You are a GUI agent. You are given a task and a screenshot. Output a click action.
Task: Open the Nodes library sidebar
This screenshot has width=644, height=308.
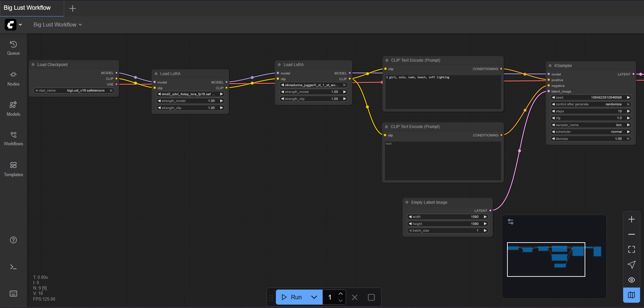click(x=13, y=79)
